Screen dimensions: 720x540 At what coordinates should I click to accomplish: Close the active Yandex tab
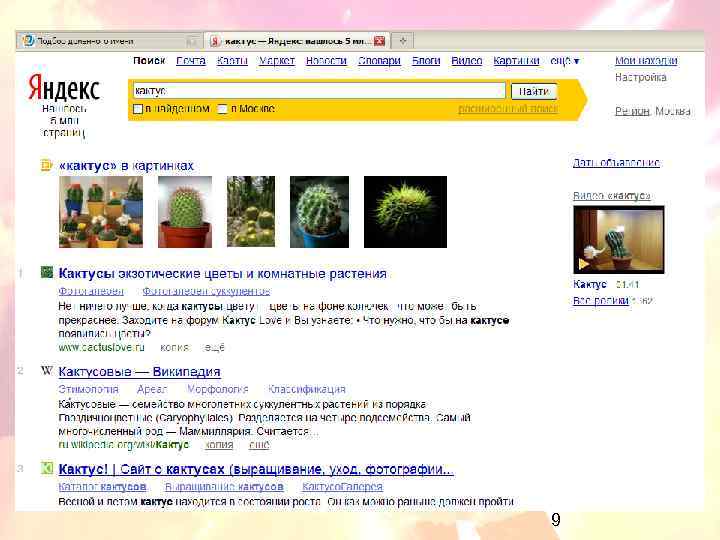379,41
